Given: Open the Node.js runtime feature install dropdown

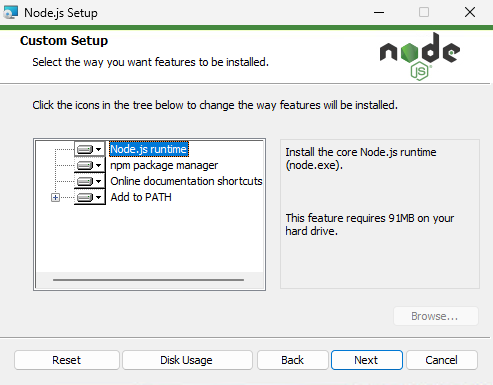Looking at the screenshot, I should click(x=89, y=149).
